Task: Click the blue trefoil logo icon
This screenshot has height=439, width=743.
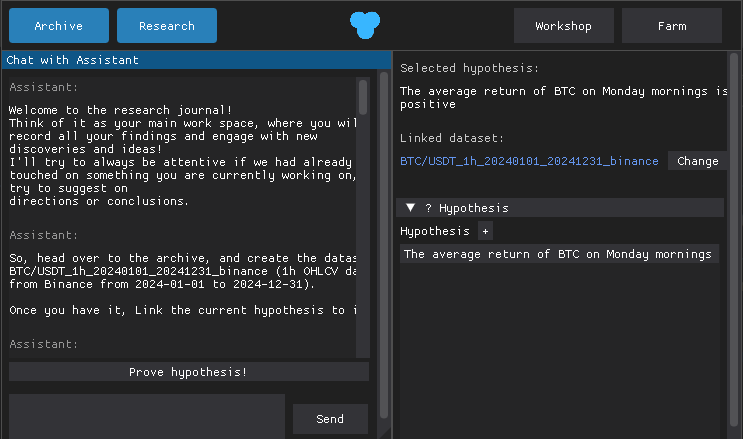Action: pos(365,25)
